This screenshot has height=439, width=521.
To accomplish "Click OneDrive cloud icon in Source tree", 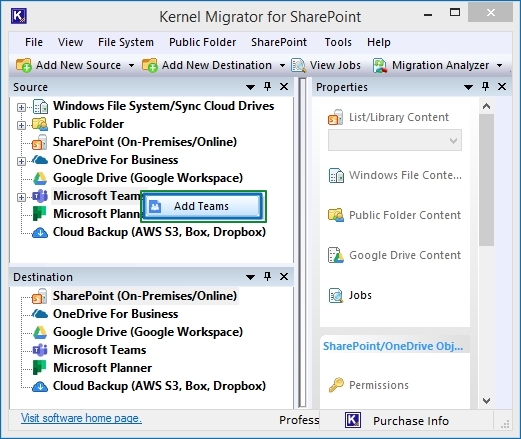I will point(40,160).
